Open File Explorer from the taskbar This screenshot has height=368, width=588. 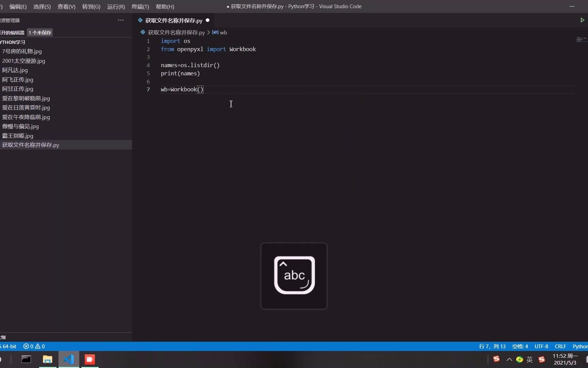(48, 359)
